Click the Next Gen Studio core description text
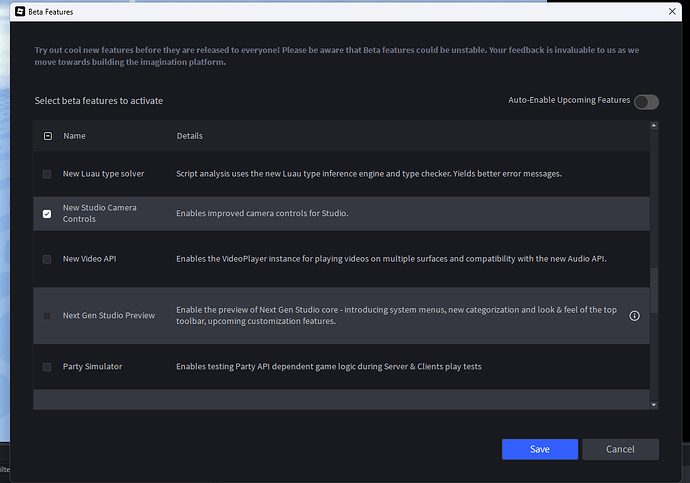690x483 pixels. 396,315
